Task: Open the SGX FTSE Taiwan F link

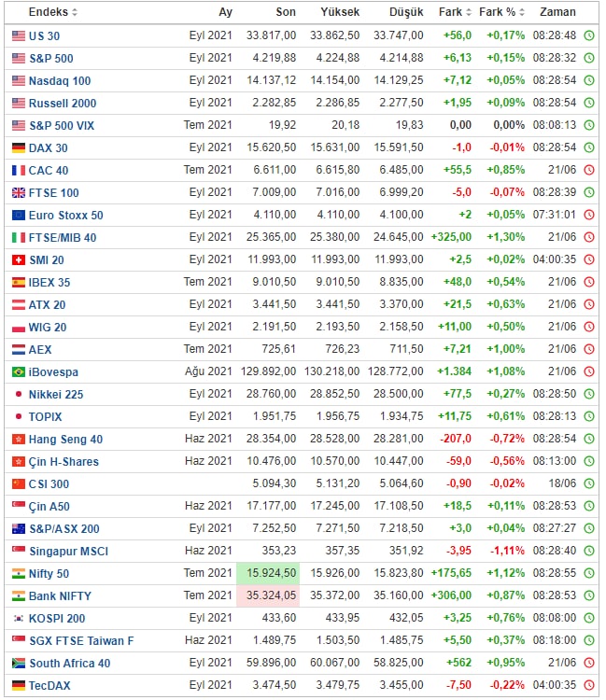Action: [x=81, y=640]
